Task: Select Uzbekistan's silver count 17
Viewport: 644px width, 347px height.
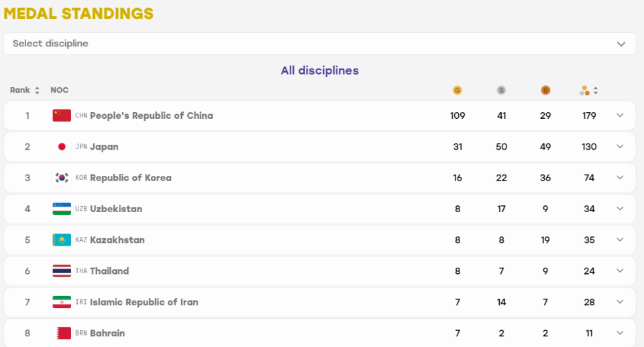Action: [501, 209]
